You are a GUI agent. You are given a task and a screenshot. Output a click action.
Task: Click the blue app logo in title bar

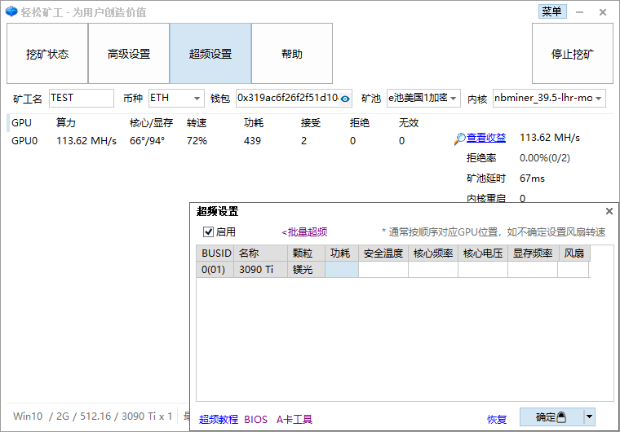point(11,11)
